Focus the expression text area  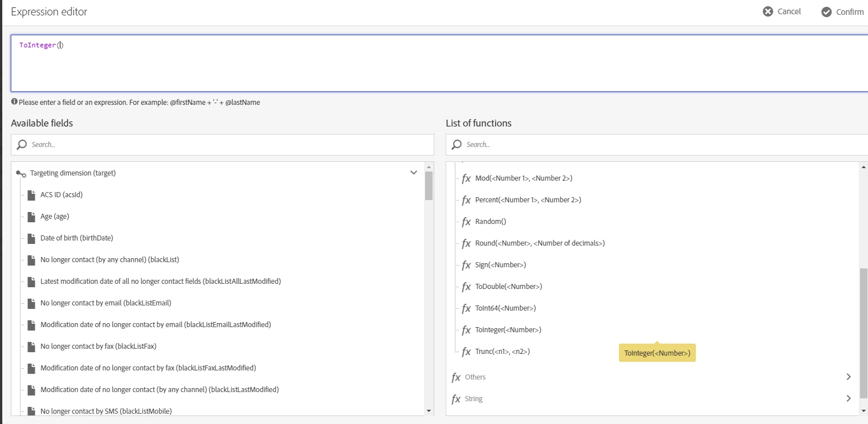coord(439,63)
